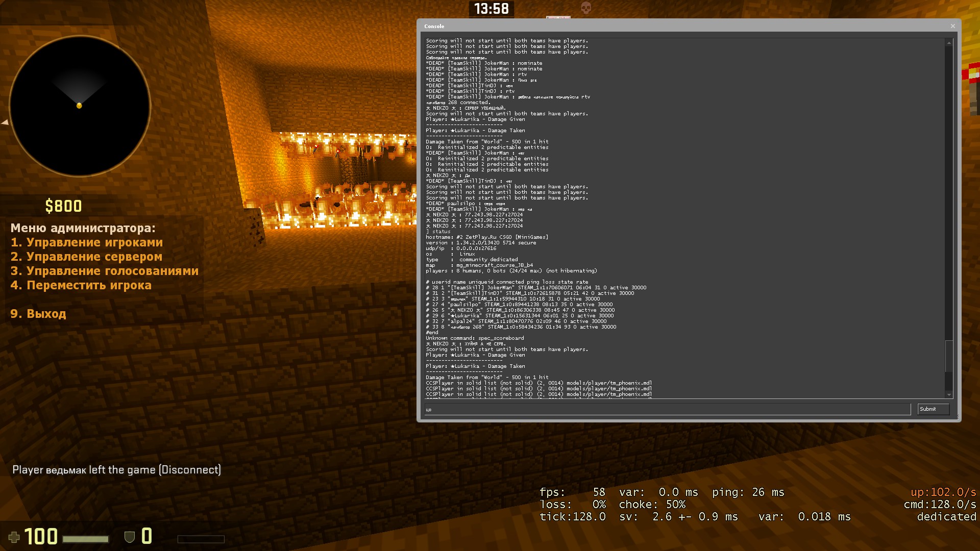This screenshot has height=551, width=980.
Task: Click the console scrollbar thumb
Action: click(949, 356)
